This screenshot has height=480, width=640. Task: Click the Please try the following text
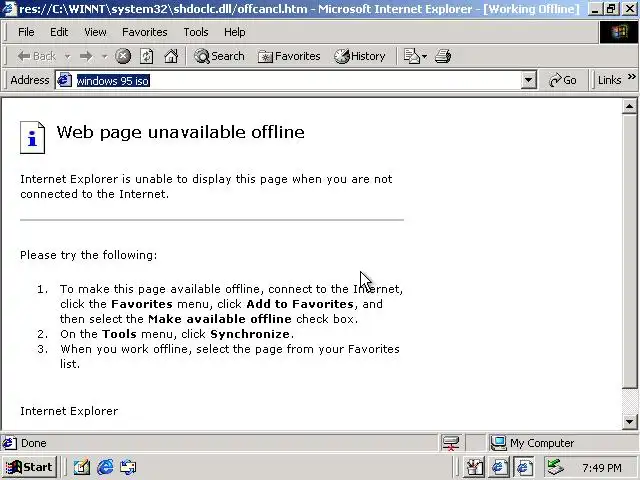(89, 255)
